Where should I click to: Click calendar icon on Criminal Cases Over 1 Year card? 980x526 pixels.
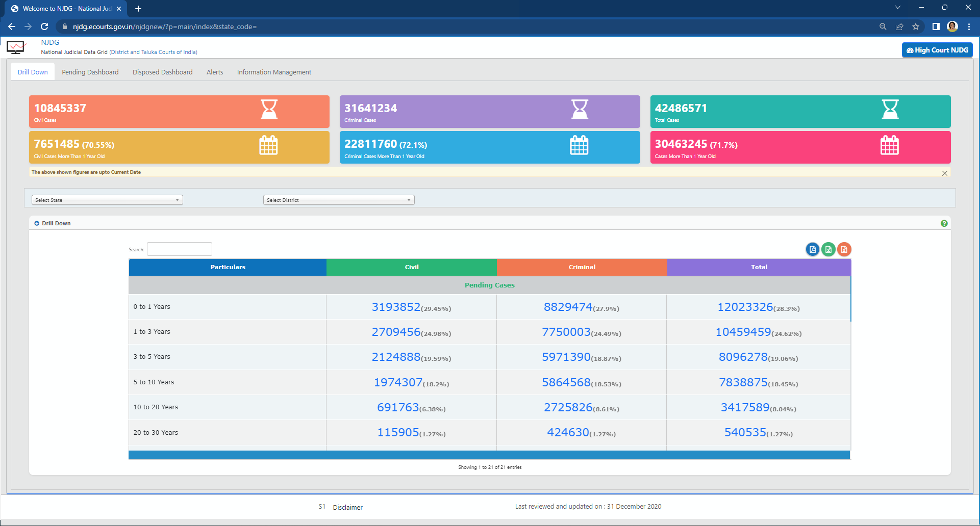579,145
